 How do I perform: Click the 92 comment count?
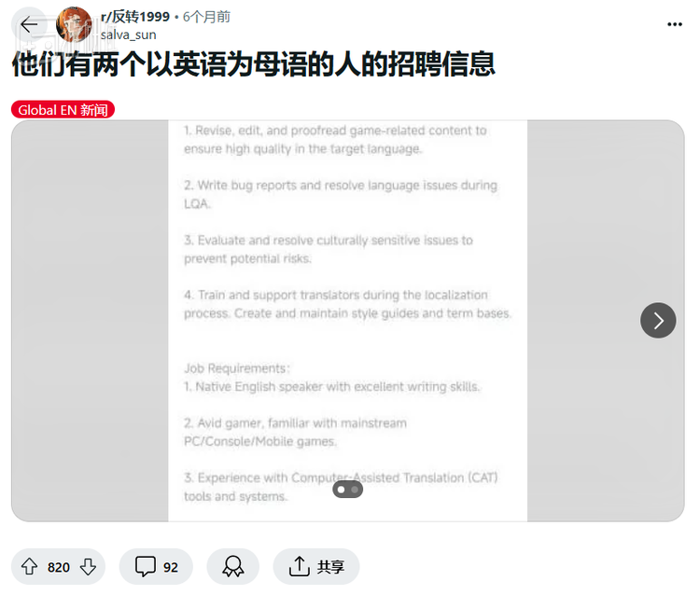171,567
